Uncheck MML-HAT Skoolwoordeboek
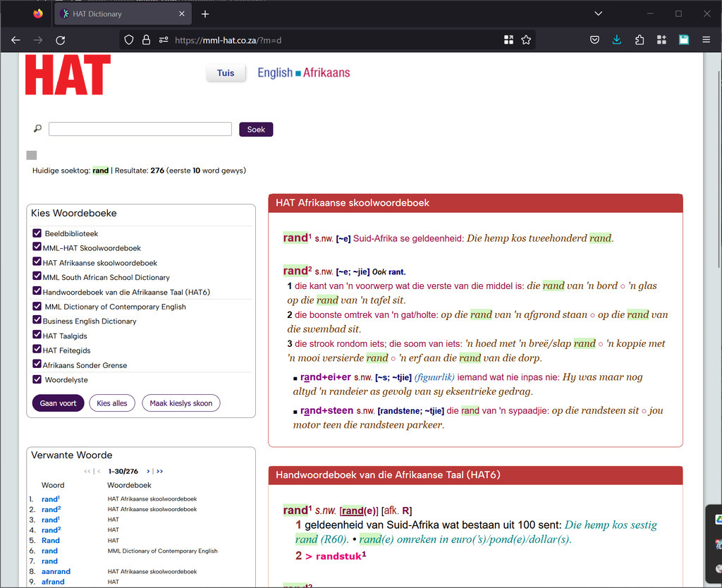 coord(37,247)
